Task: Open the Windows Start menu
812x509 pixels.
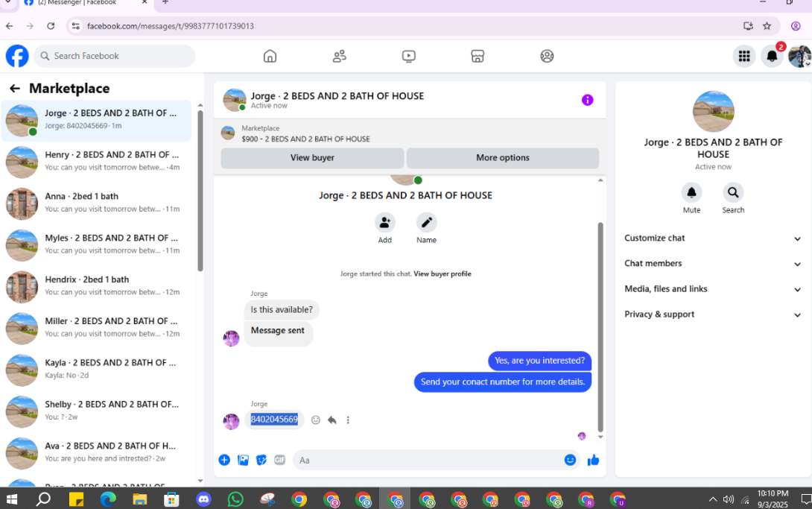Action: pyautogui.click(x=11, y=499)
